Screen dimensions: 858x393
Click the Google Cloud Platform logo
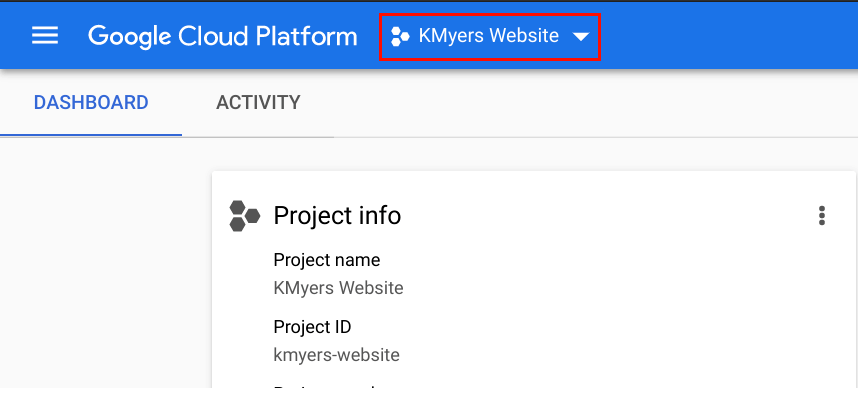[223, 37]
